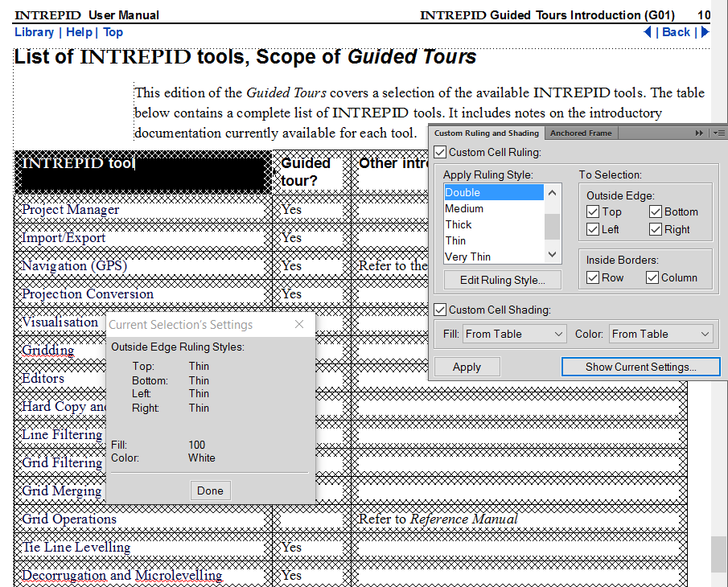Click the Project Manager table cell

point(143,209)
